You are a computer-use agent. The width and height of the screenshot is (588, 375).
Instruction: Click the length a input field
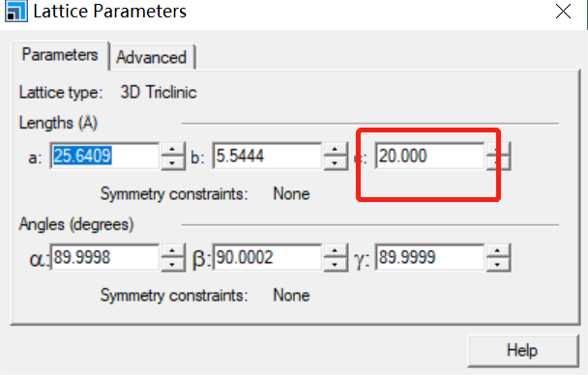(x=104, y=156)
